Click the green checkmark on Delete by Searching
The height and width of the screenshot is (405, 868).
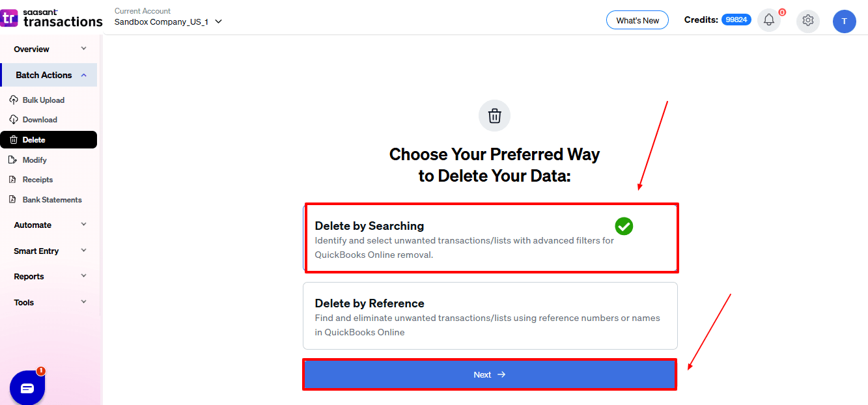(x=624, y=227)
